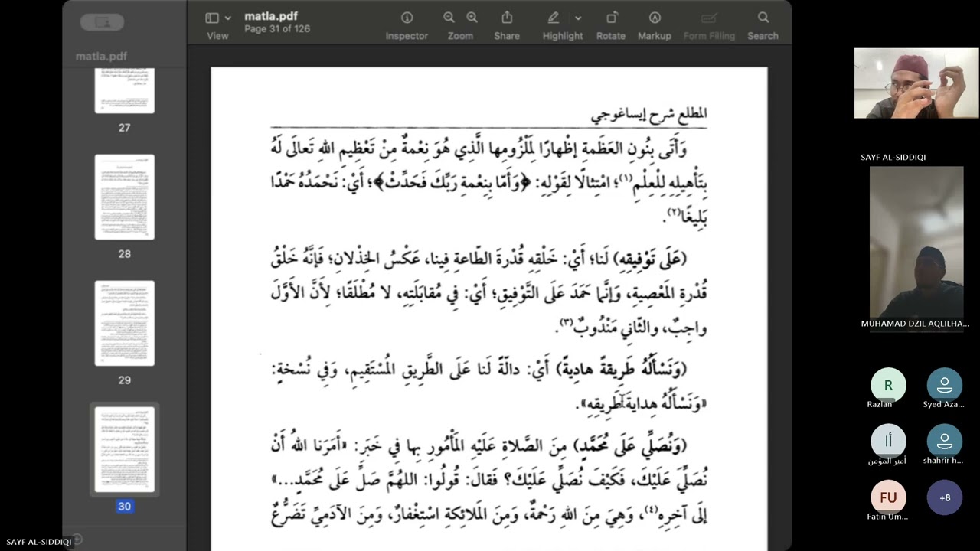Select page 27 thumbnail in sidebar
The image size is (980, 551).
(124, 90)
